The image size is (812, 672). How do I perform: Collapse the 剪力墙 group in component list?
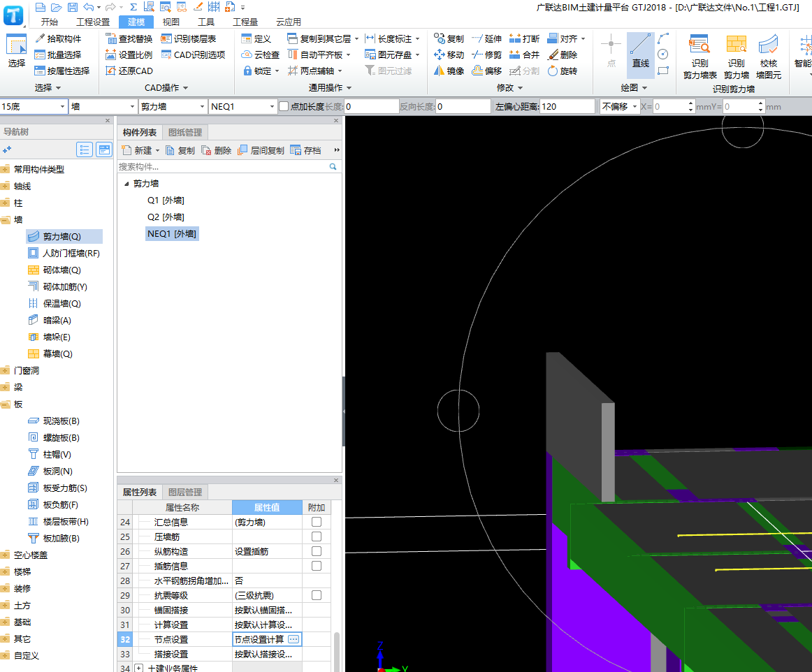pos(126,184)
